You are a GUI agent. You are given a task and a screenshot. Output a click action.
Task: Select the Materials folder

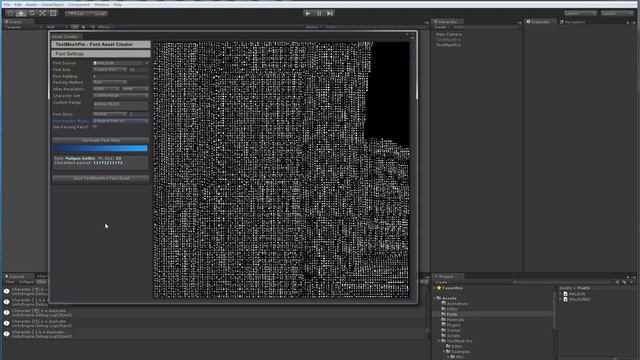[455, 320]
